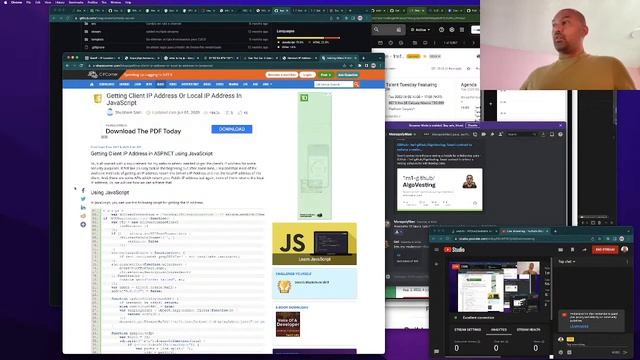Click the plus more-sharing icon in article sidebar
The image size is (640, 360).
point(83,224)
